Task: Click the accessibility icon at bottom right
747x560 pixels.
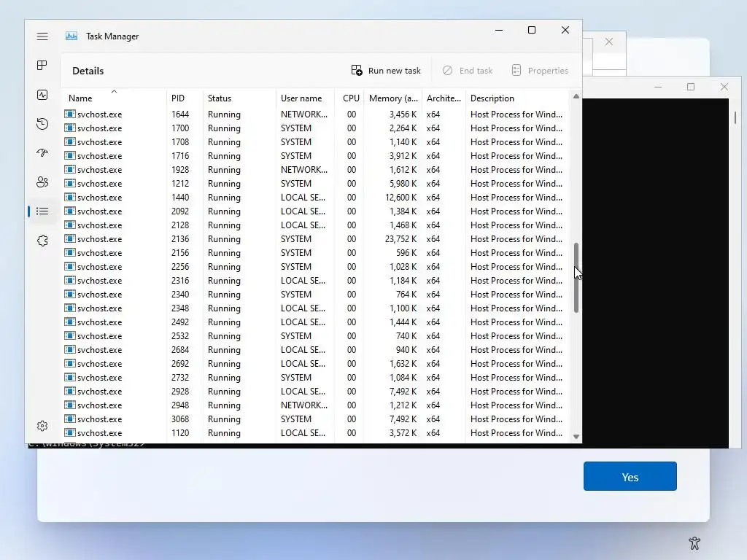Action: 694,542
